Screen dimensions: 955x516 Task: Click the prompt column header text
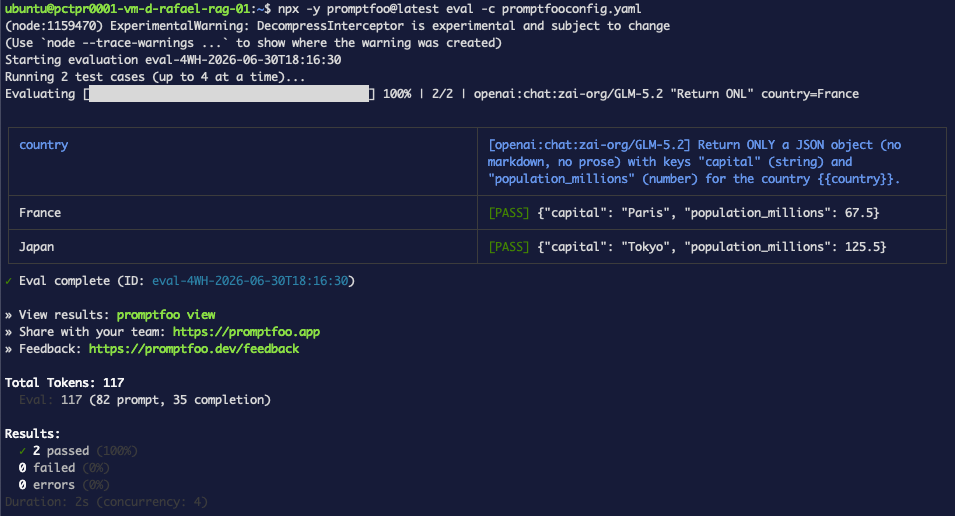(x=694, y=162)
